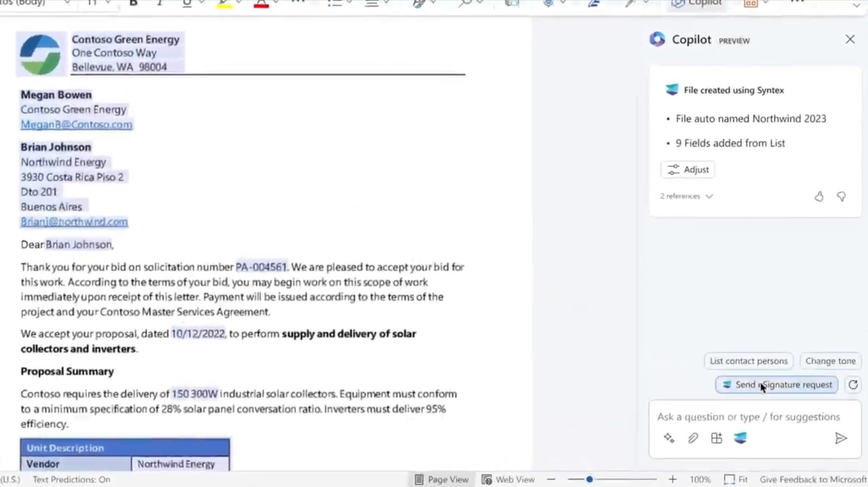Expand the 2 references list
Screen dimensions: 868x487
click(x=686, y=196)
